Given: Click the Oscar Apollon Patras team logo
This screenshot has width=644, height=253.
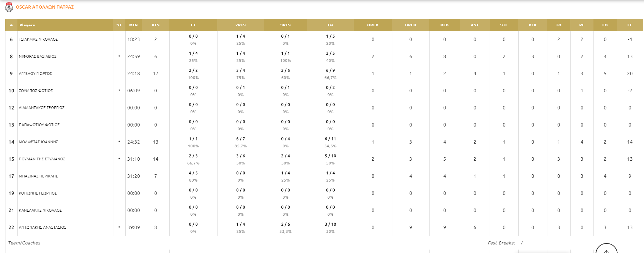Looking at the screenshot, I should tap(9, 7).
